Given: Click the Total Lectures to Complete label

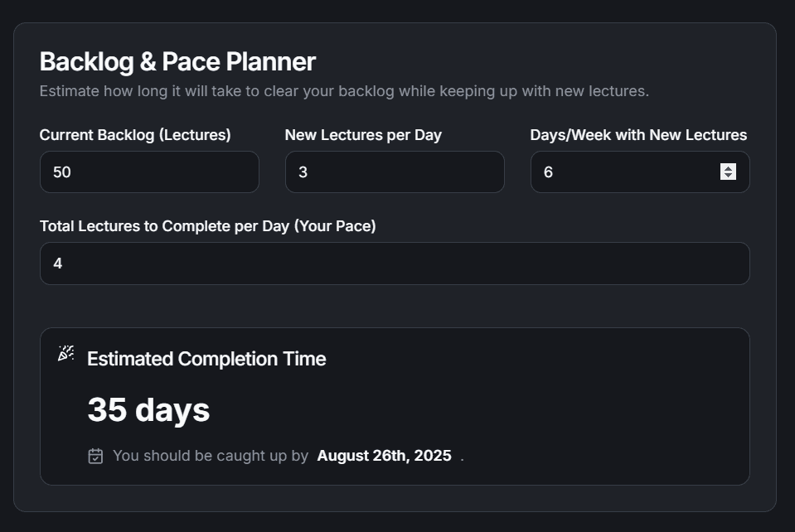Looking at the screenshot, I should pyautogui.click(x=207, y=225).
